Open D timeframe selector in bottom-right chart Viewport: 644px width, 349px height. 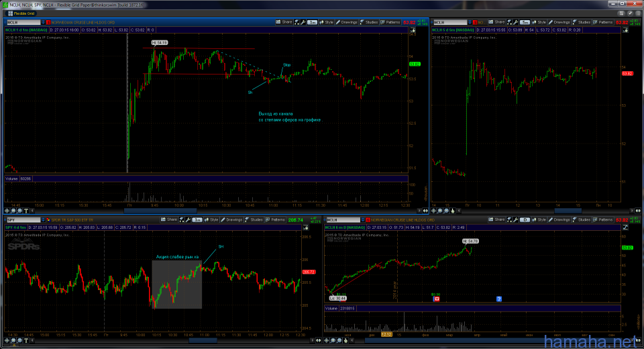point(525,220)
